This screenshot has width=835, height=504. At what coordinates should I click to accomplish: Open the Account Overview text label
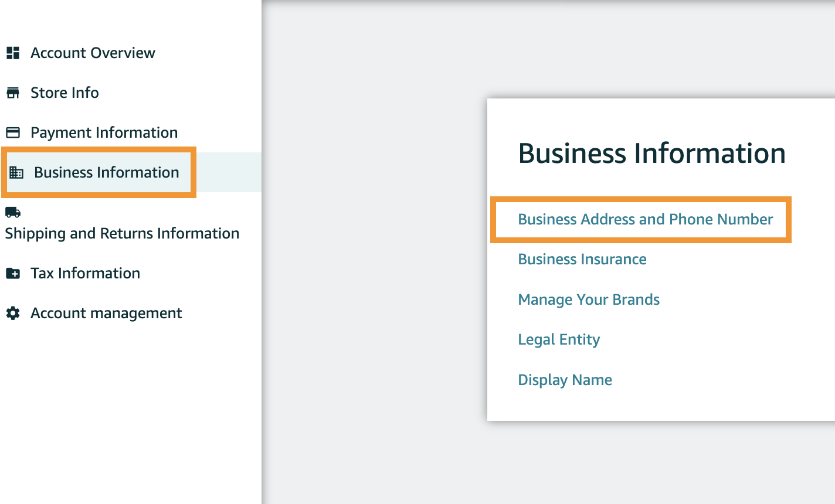[93, 53]
